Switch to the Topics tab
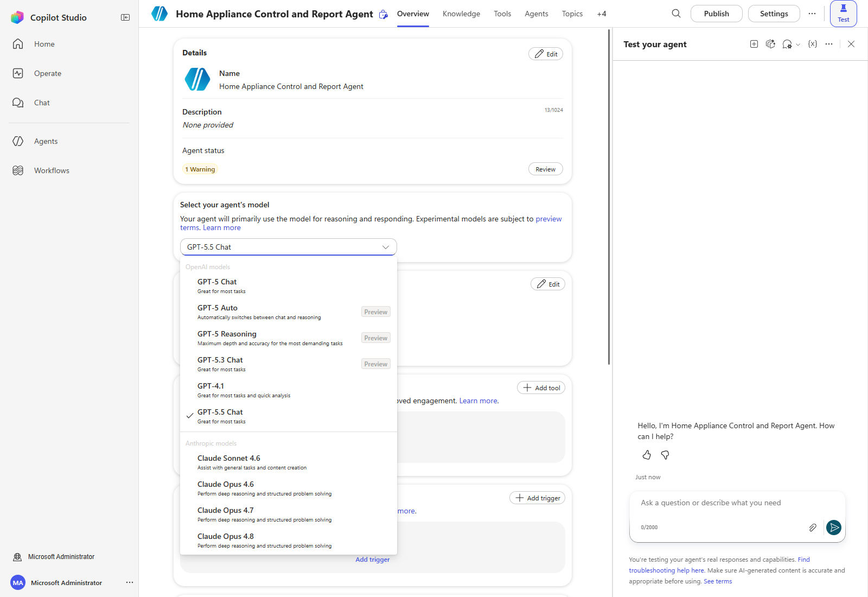The width and height of the screenshot is (868, 597). (572, 14)
